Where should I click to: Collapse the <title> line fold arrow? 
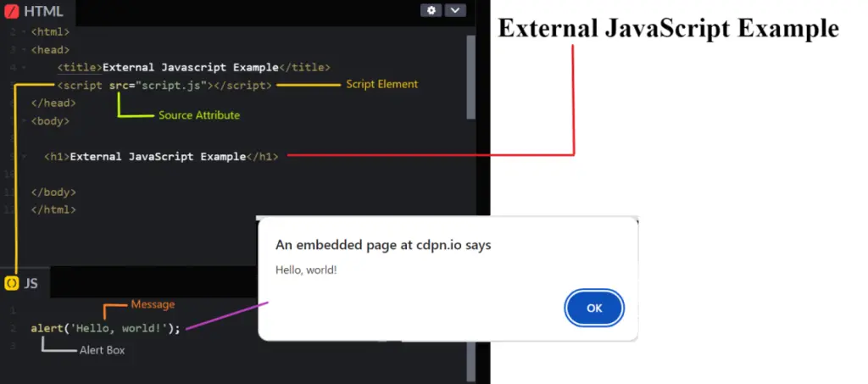click(24, 68)
